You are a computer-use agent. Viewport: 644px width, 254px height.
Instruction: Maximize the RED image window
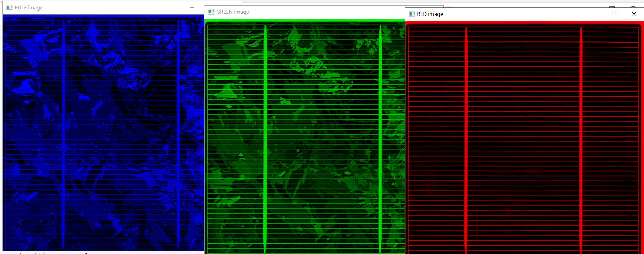[614, 14]
